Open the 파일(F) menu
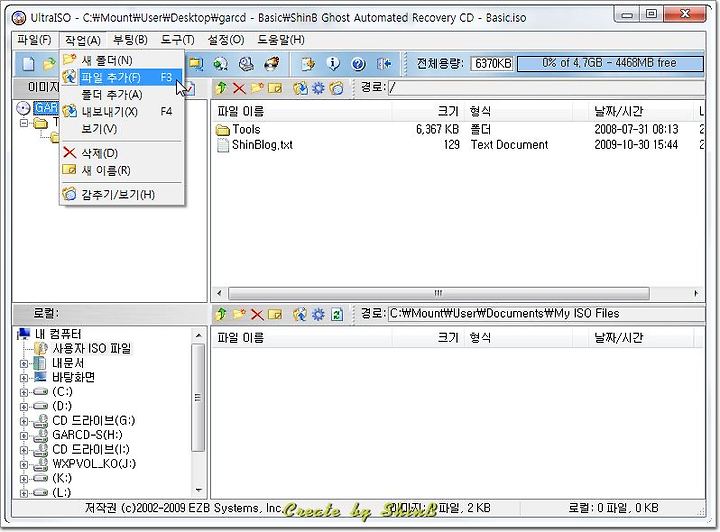Viewport: 720px width, 532px height. tap(34, 40)
